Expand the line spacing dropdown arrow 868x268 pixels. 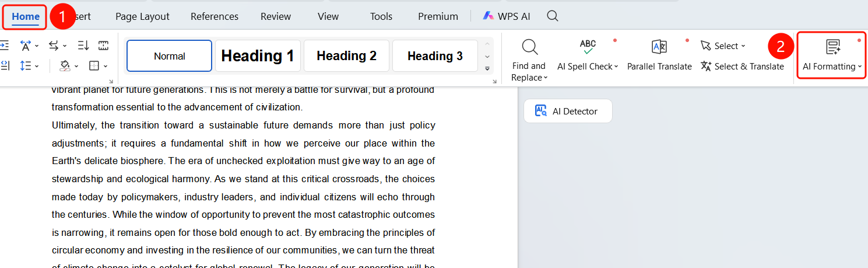point(37,66)
